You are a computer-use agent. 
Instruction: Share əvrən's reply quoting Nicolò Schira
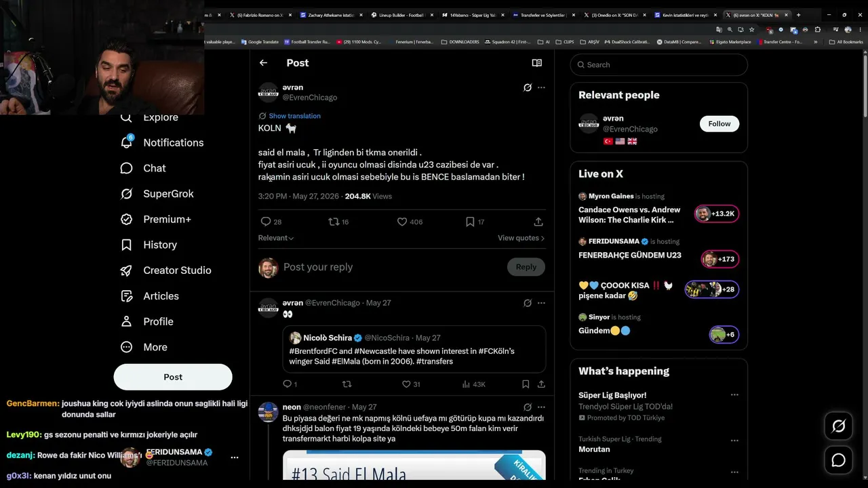[x=541, y=384]
